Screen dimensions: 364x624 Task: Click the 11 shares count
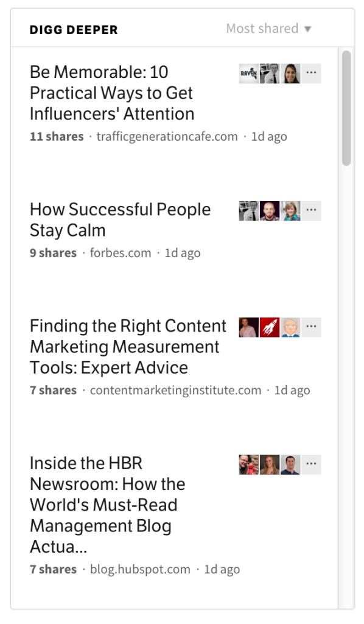(57, 136)
